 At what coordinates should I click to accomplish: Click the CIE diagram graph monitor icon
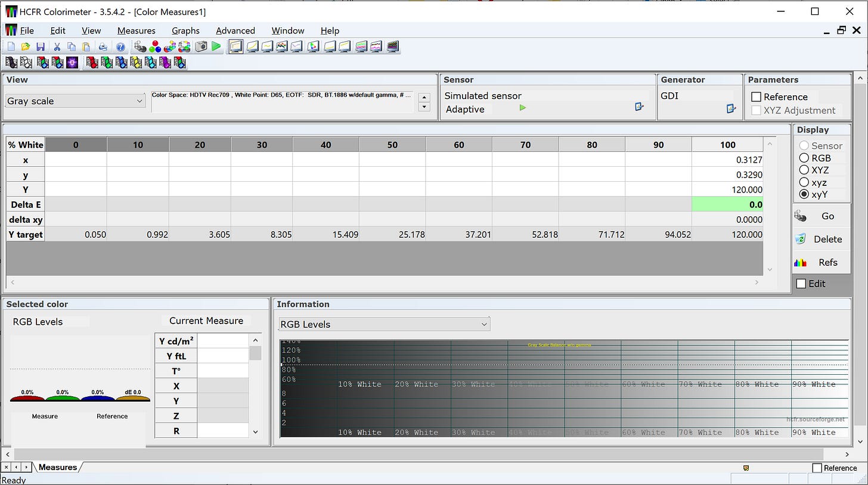(313, 46)
